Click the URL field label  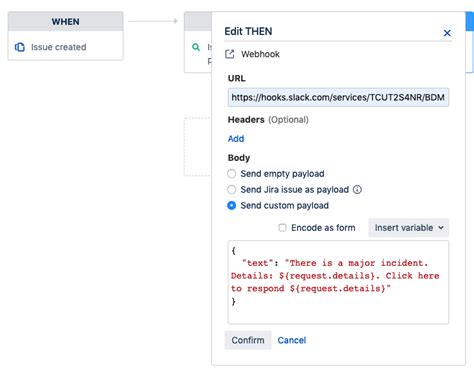pyautogui.click(x=236, y=78)
